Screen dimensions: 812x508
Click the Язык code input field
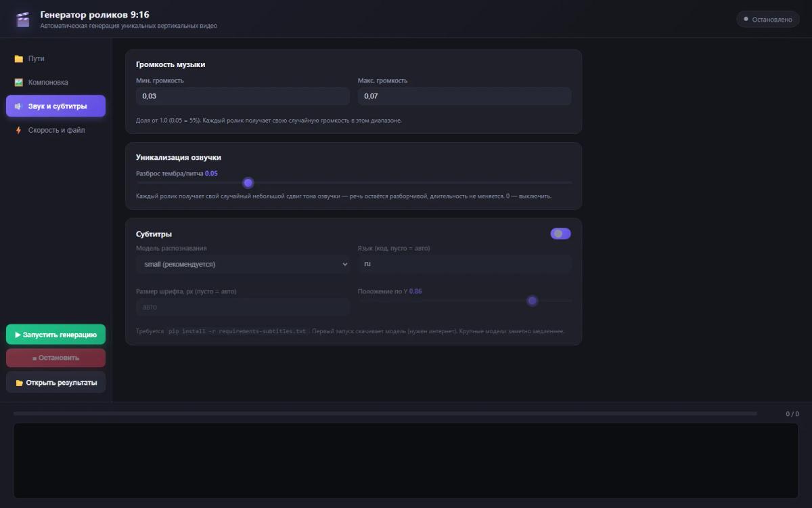464,264
